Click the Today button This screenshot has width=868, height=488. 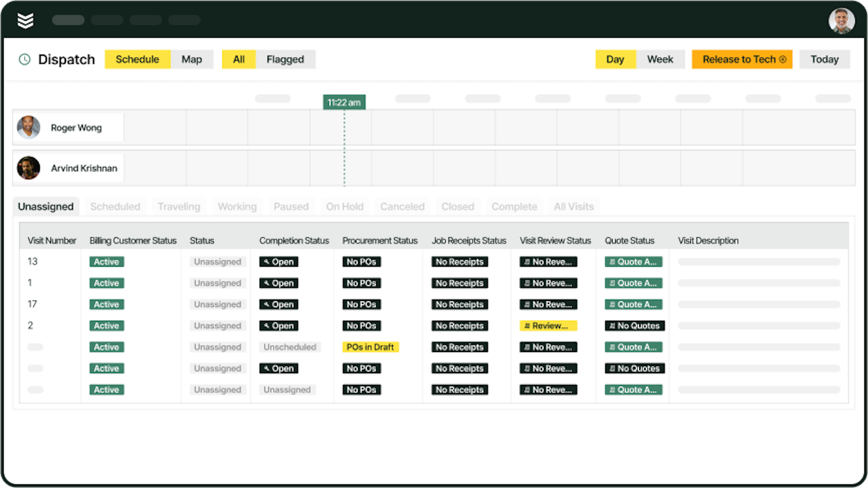[825, 59]
